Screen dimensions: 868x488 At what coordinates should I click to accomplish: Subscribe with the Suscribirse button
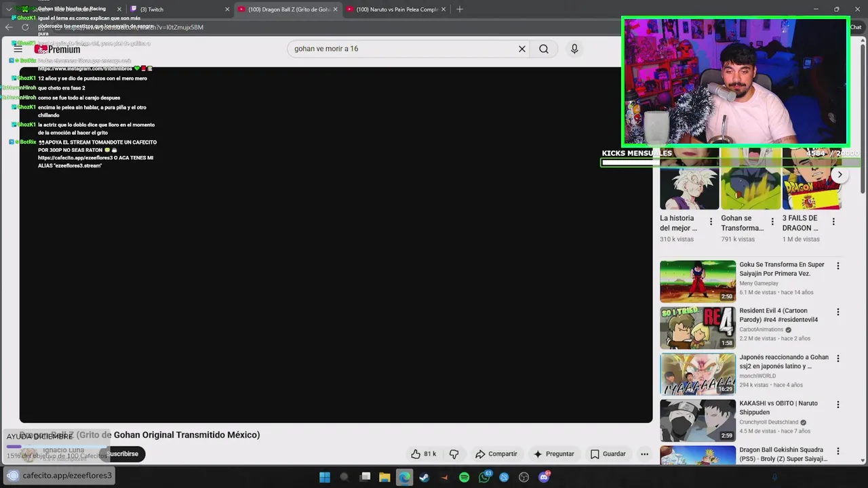[122, 454]
